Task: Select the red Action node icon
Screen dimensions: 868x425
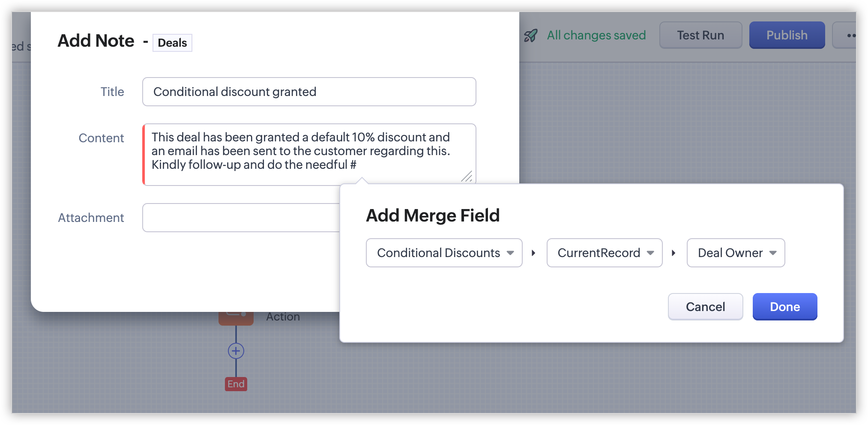Action: coord(236,318)
